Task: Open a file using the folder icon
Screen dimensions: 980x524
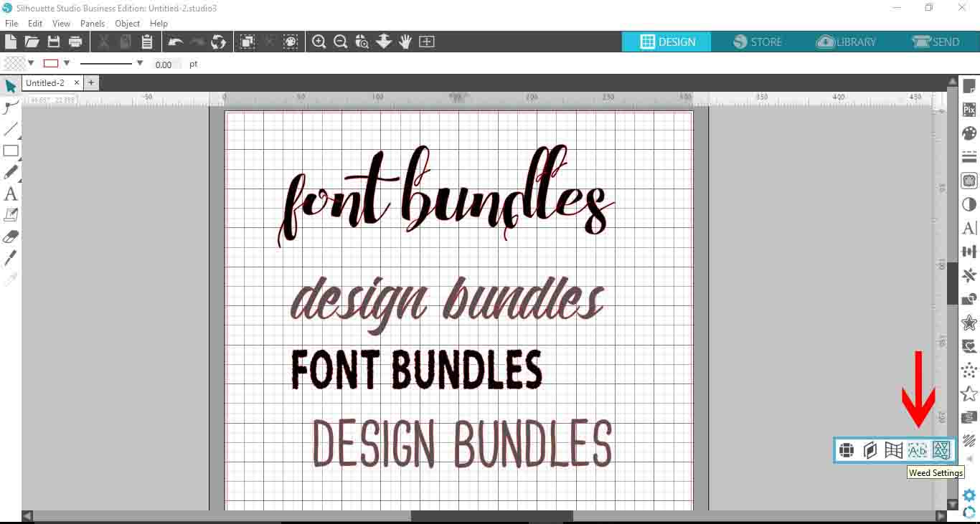Action: (32, 42)
